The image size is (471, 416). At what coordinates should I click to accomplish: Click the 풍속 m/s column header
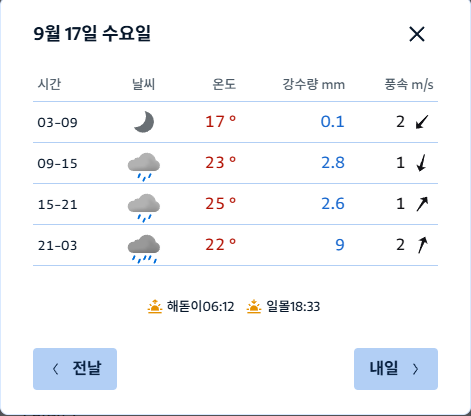[409, 84]
